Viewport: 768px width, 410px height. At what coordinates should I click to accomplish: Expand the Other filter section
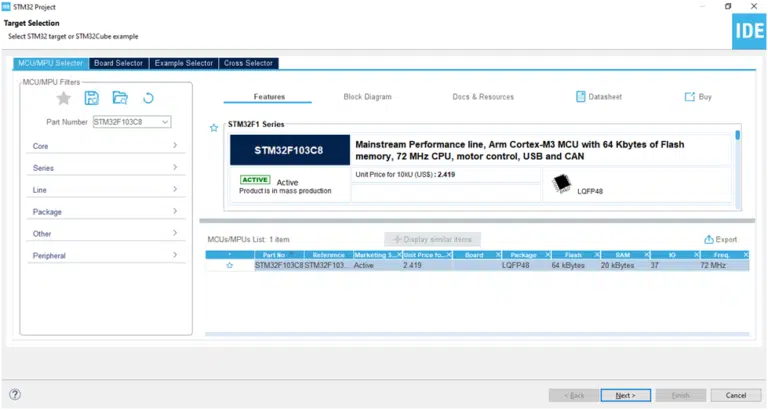tap(105, 234)
